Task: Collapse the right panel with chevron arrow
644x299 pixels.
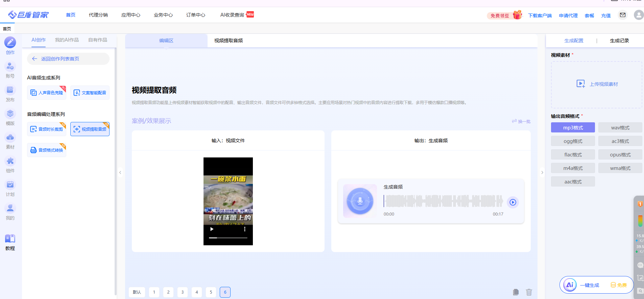Action: (542, 173)
